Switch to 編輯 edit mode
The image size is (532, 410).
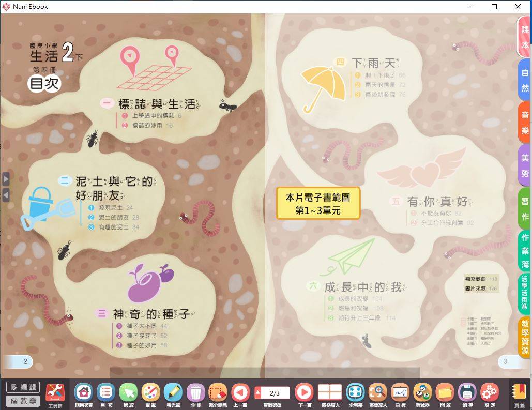[23, 387]
